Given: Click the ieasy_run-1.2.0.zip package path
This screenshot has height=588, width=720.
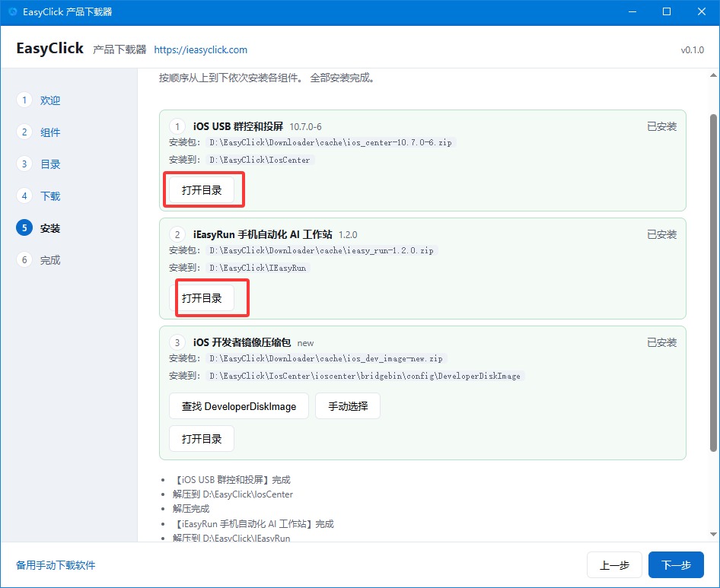Looking at the screenshot, I should click(x=321, y=250).
